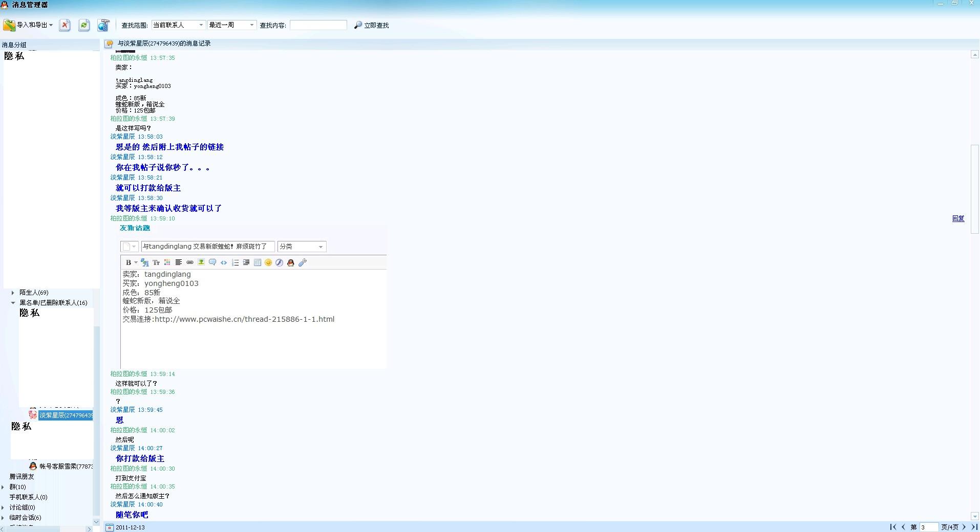980x532 pixels.
Task: Click the sender line 淡紫星辰 13:58:03
Action: (137, 137)
